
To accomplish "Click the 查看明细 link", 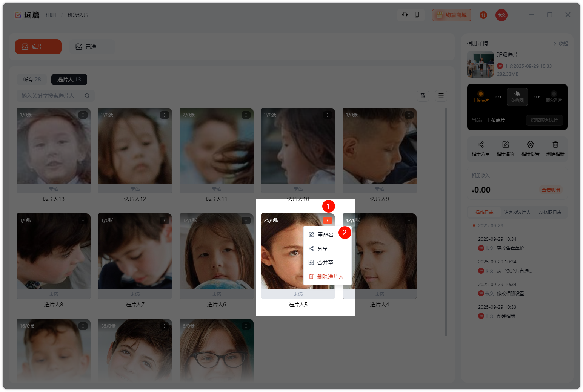I will (551, 190).
